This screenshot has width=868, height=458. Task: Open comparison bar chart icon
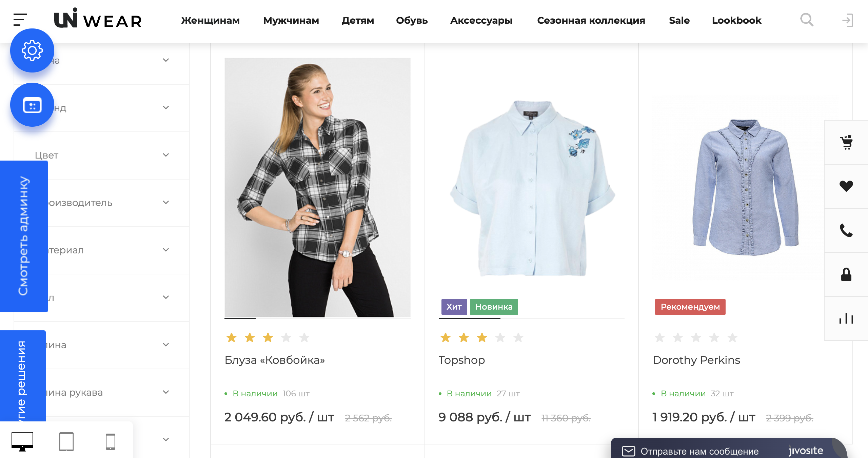tap(846, 318)
